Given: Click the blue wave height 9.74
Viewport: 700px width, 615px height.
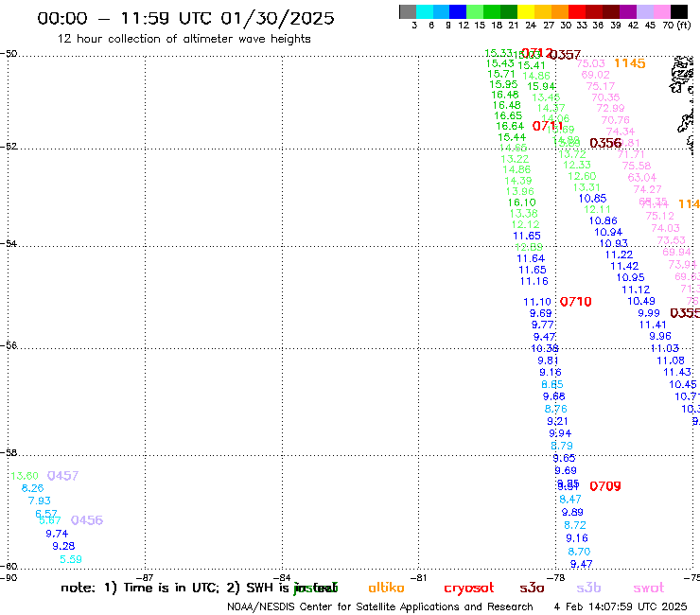Looking at the screenshot, I should (57, 534).
